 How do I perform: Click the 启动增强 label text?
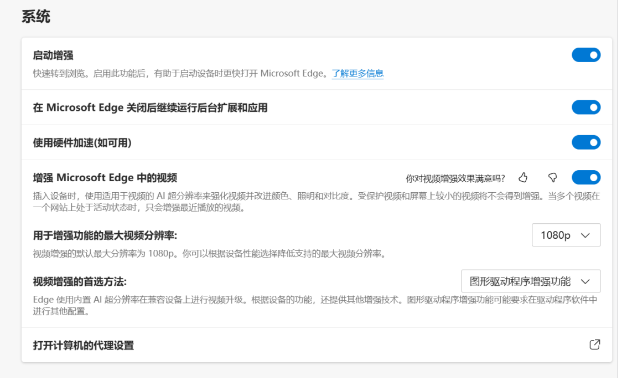click(x=53, y=55)
